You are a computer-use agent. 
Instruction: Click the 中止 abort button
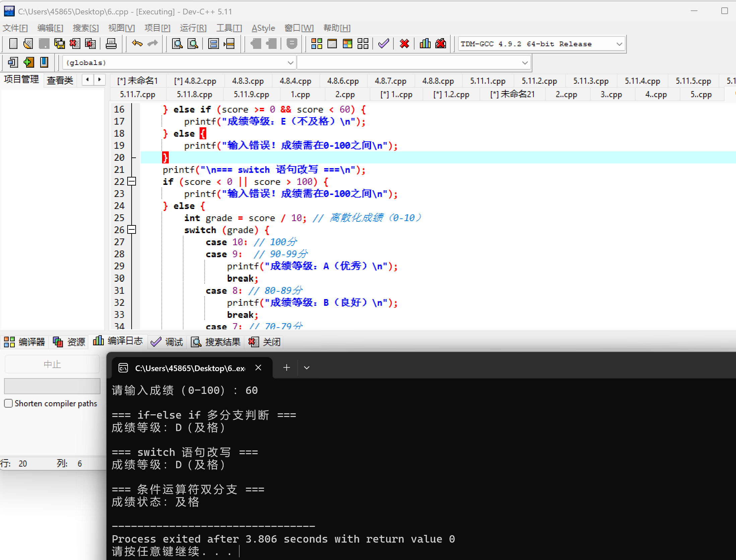tap(52, 364)
